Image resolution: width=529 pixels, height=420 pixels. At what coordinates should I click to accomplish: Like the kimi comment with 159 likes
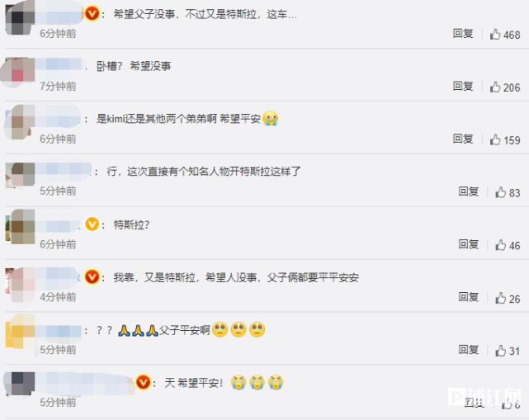point(495,139)
